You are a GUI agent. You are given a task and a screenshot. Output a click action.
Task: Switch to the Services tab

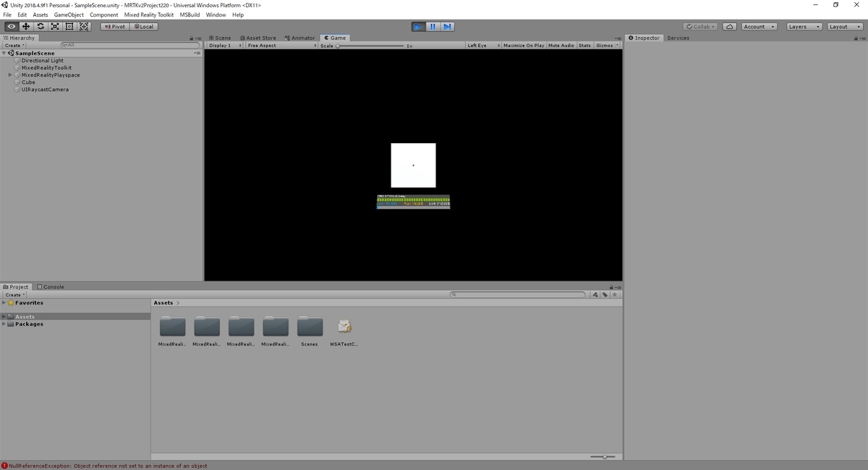click(x=678, y=38)
